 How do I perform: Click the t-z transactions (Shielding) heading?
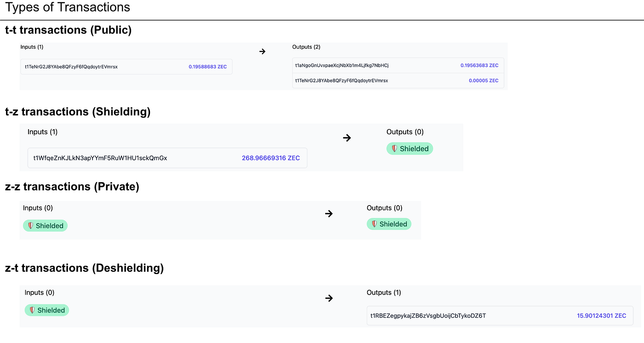(x=78, y=112)
